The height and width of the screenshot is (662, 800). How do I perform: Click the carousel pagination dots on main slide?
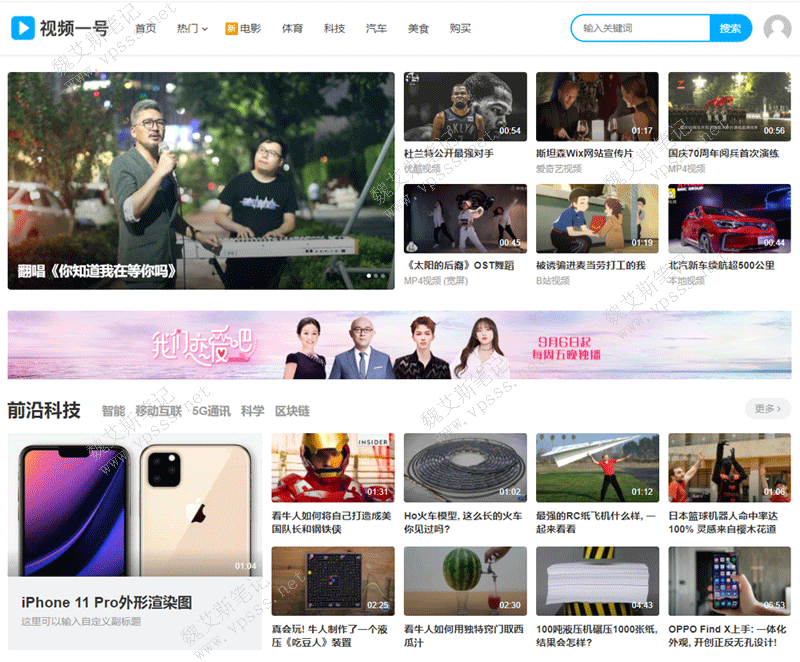pyautogui.click(x=377, y=275)
